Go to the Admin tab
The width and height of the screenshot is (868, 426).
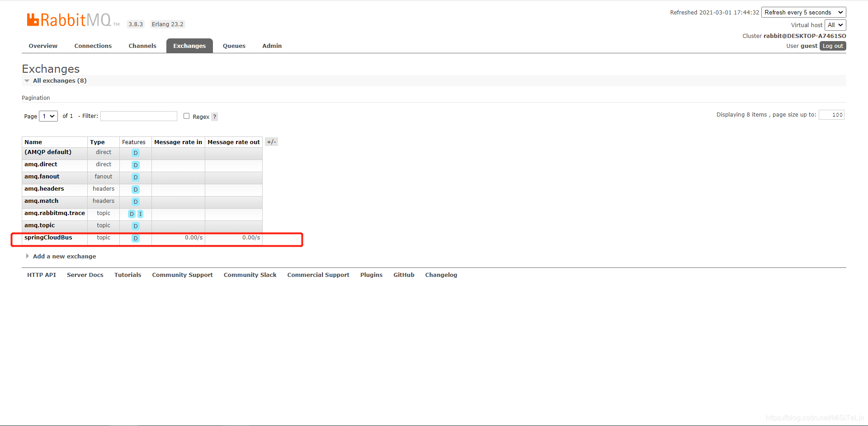click(272, 46)
